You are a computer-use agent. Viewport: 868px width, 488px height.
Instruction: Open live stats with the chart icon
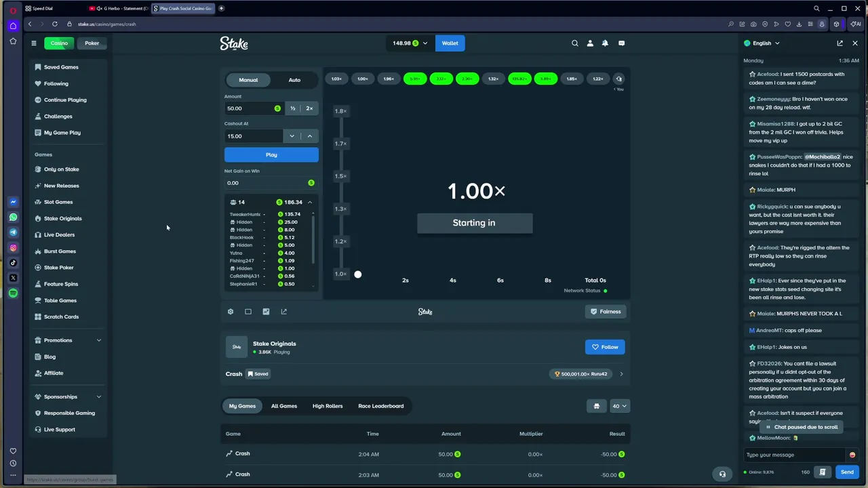(266, 312)
